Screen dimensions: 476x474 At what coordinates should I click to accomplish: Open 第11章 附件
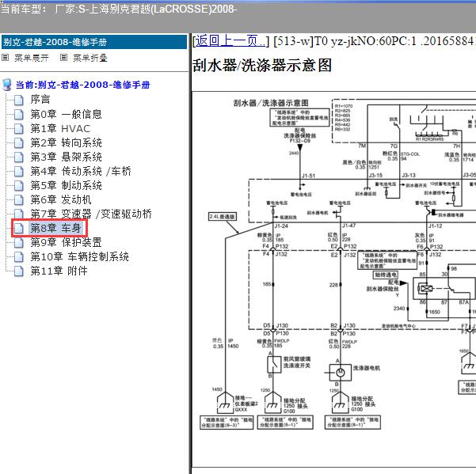point(59,271)
